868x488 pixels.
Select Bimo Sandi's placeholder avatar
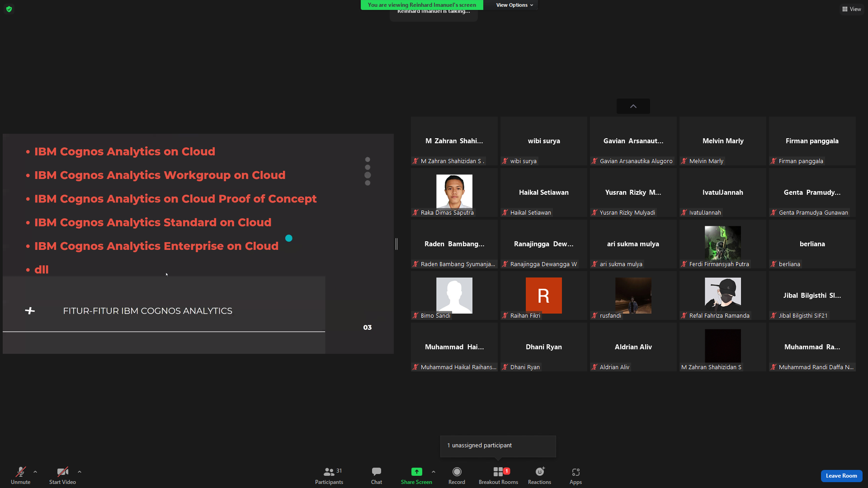click(x=454, y=295)
